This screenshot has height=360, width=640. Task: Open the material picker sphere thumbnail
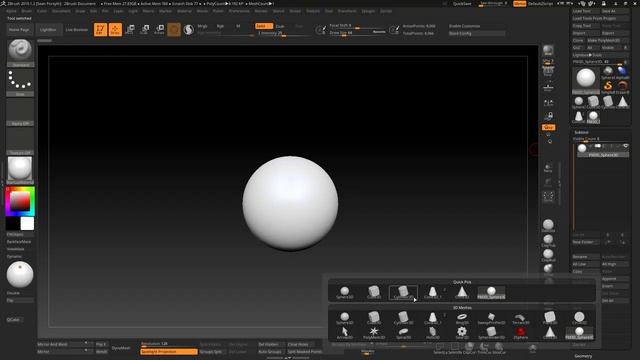pos(20,170)
